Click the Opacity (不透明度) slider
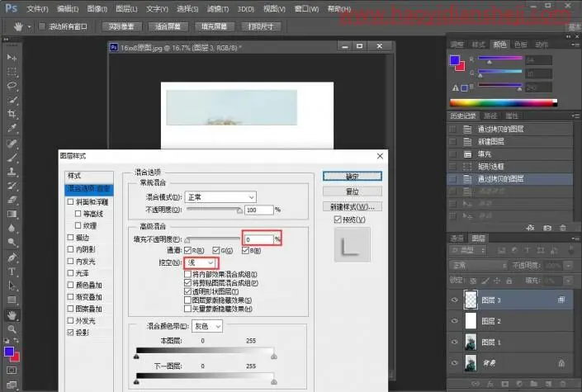Viewport: 582px width, 392px height. click(x=214, y=210)
